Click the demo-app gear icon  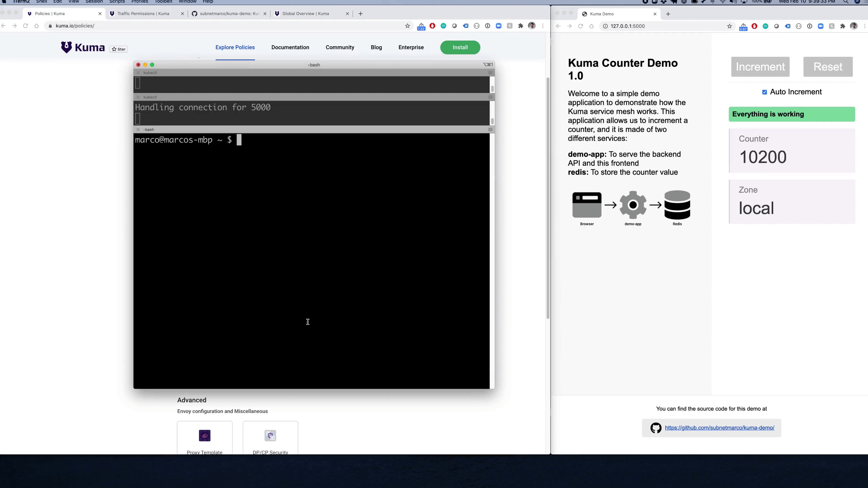[x=633, y=205]
